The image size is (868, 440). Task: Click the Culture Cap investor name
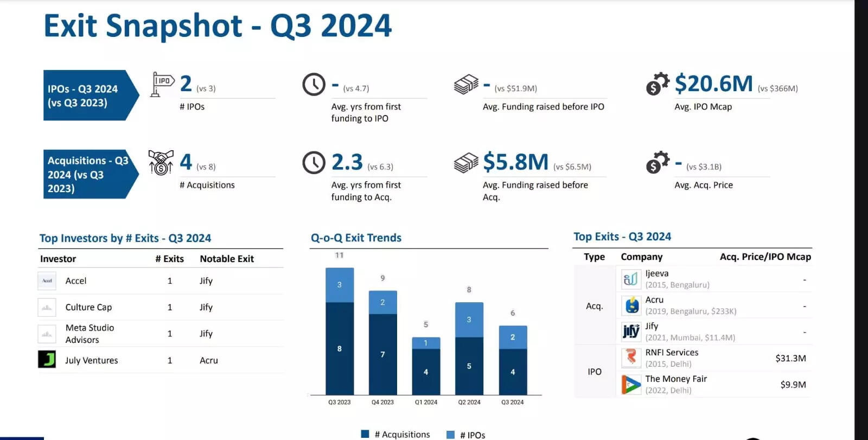pos(88,307)
